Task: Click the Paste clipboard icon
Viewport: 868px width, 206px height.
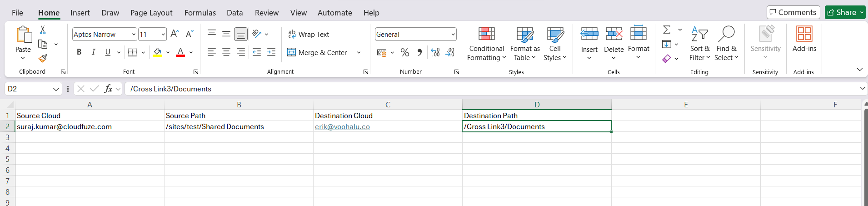Action: (x=23, y=35)
